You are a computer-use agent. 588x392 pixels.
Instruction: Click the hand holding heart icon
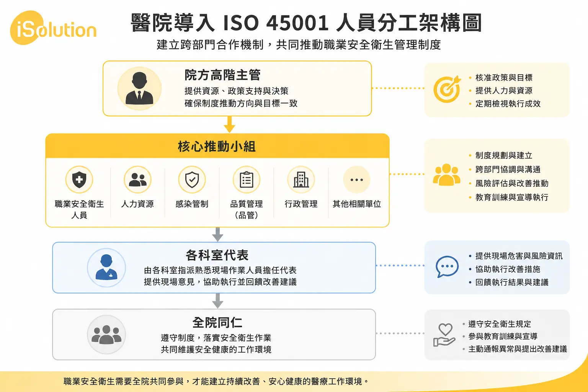[444, 335]
